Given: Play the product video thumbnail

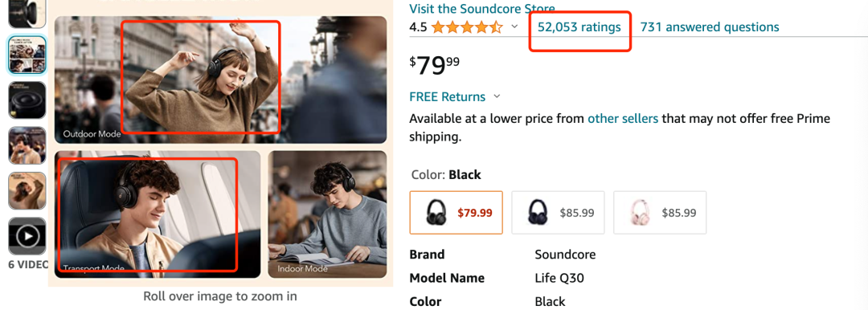Looking at the screenshot, I should pyautogui.click(x=27, y=236).
